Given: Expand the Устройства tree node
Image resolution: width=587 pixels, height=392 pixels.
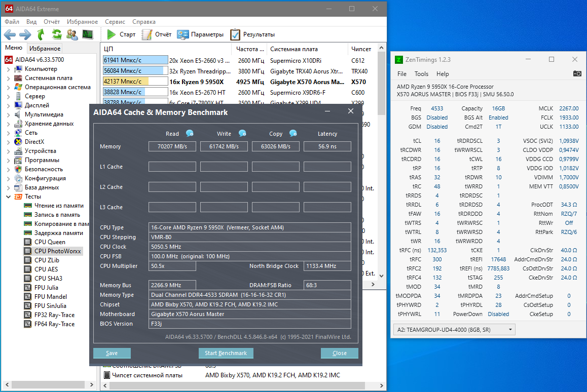Looking at the screenshot, I should (x=8, y=151).
